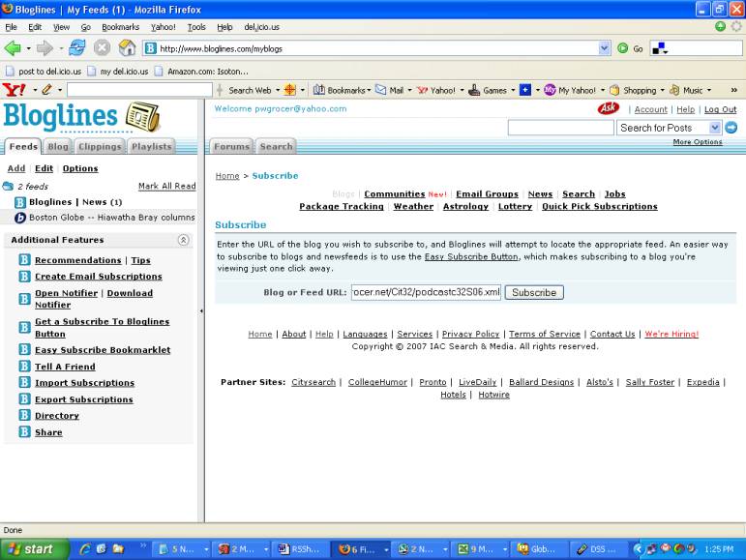Switch to the Playlists tab

[152, 146]
